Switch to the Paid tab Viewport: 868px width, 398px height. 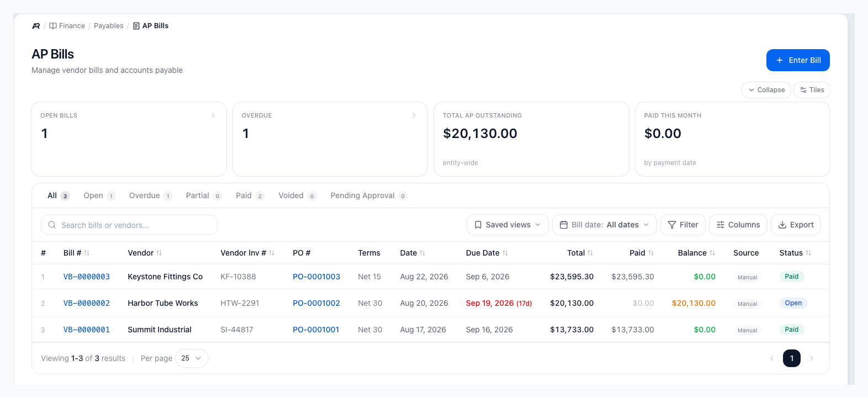pyautogui.click(x=250, y=196)
